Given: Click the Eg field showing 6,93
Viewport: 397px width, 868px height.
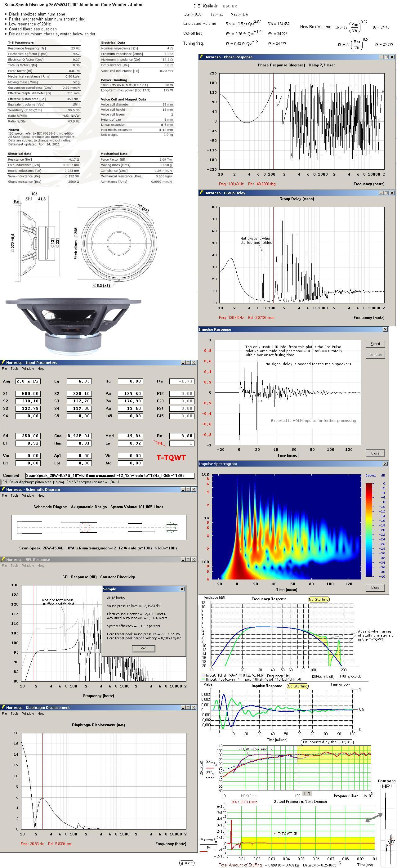Looking at the screenshot, I should tap(79, 381).
